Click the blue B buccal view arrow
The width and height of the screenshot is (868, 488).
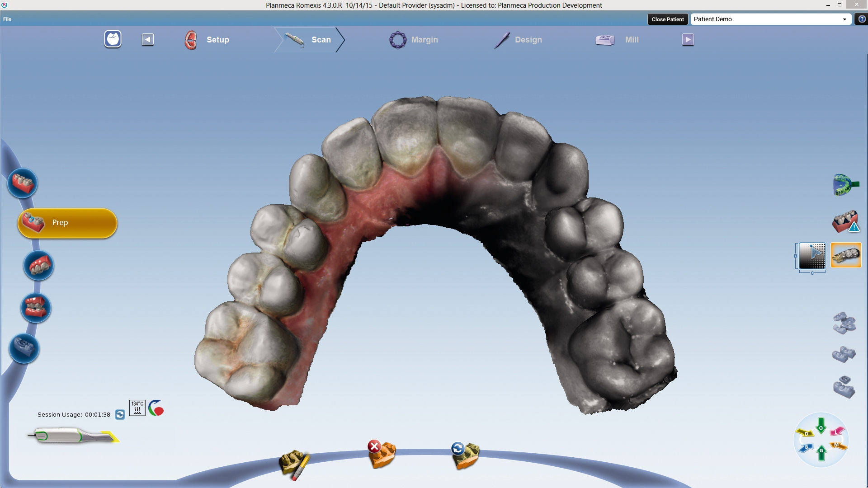click(806, 448)
